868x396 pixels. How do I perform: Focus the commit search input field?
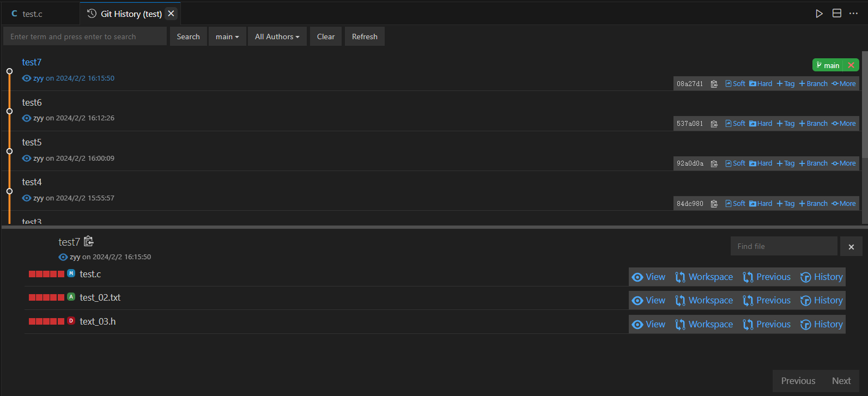click(85, 36)
